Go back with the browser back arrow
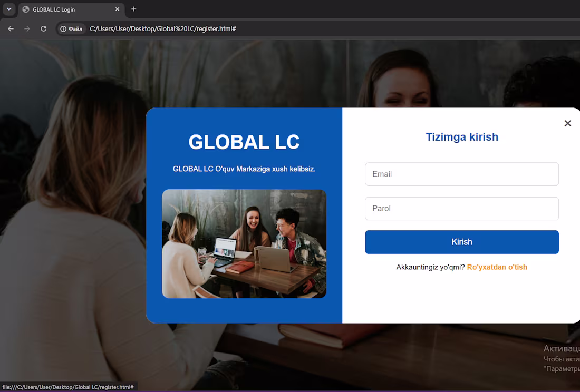The width and height of the screenshot is (580, 392). coord(11,28)
